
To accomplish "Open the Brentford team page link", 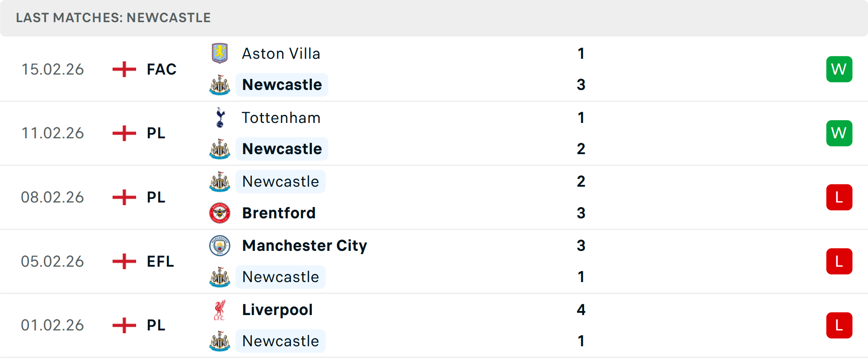I will tap(279, 213).
